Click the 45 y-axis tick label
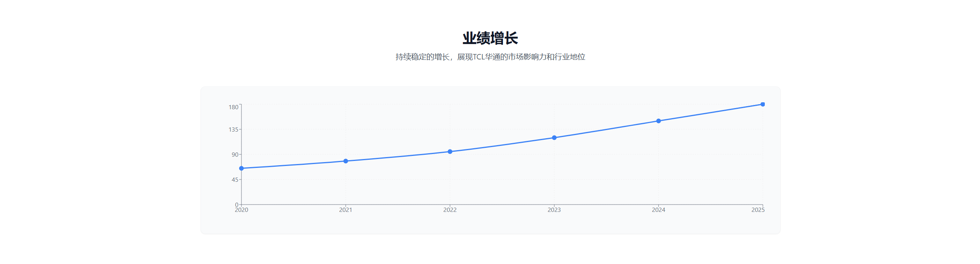This screenshot has height=264, width=980. [235, 180]
